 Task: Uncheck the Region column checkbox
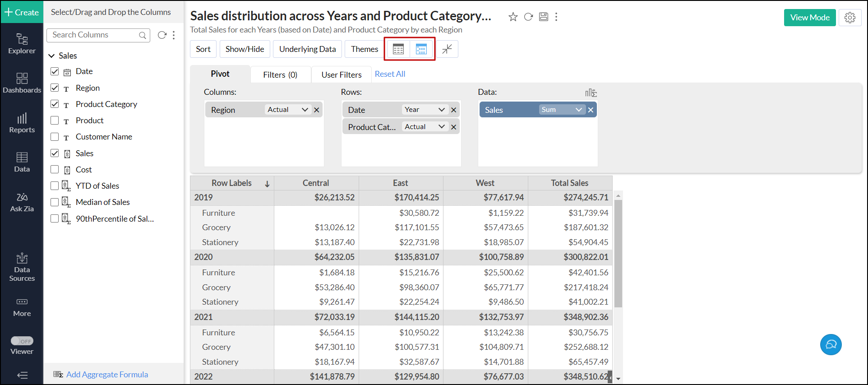click(x=55, y=88)
